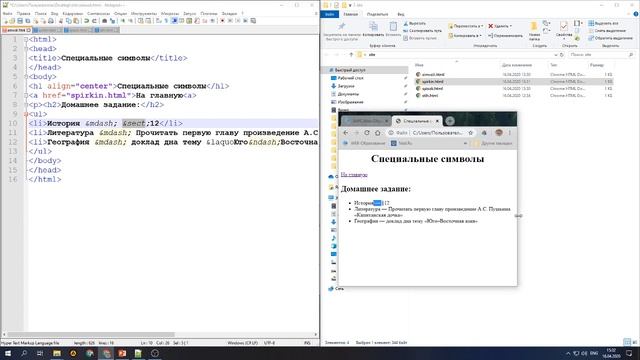Click the Zoom Out icon in Notepad++
Screen dimensions: 640x360
coord(131,20)
